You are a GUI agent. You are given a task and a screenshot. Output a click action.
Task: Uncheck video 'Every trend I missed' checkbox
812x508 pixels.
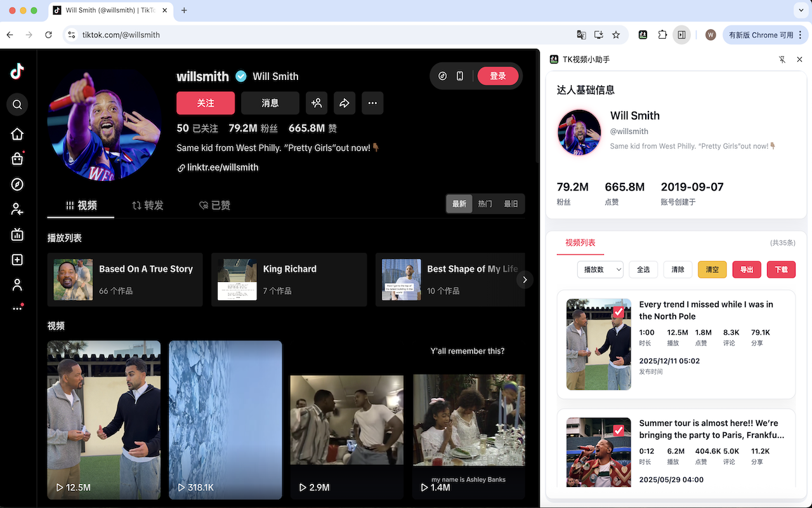[x=619, y=312]
